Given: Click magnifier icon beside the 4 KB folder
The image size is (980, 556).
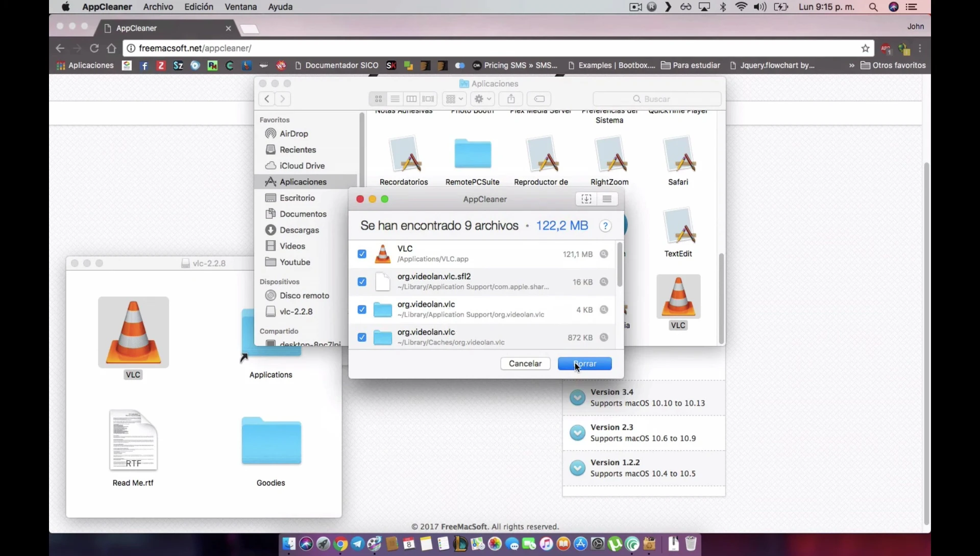Looking at the screenshot, I should [x=604, y=310].
